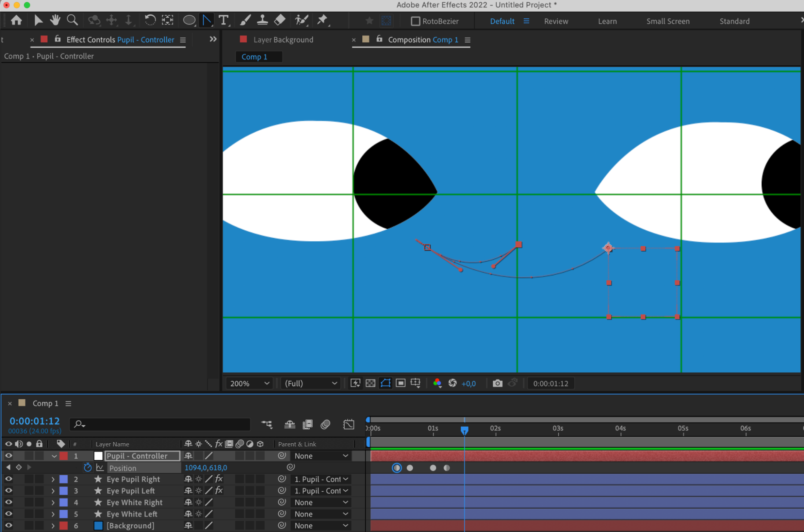Viewport: 804px width, 532px height.
Task: Open the Layer Background tab
Action: 283,40
